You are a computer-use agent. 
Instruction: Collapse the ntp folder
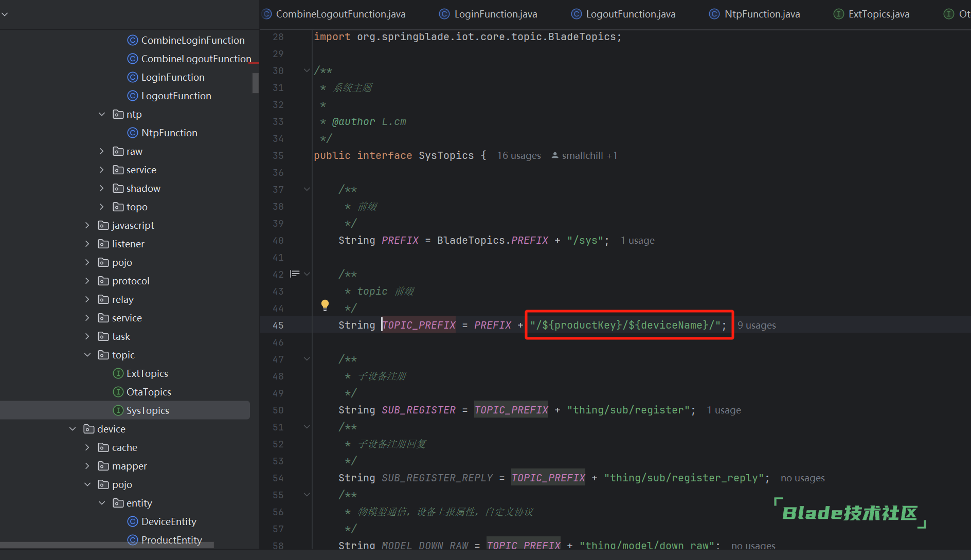102,114
